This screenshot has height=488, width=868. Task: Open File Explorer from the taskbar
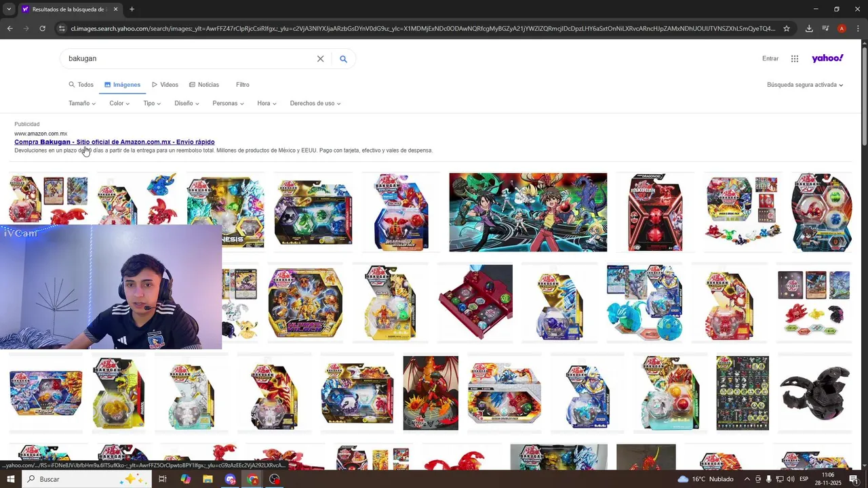[208, 479]
